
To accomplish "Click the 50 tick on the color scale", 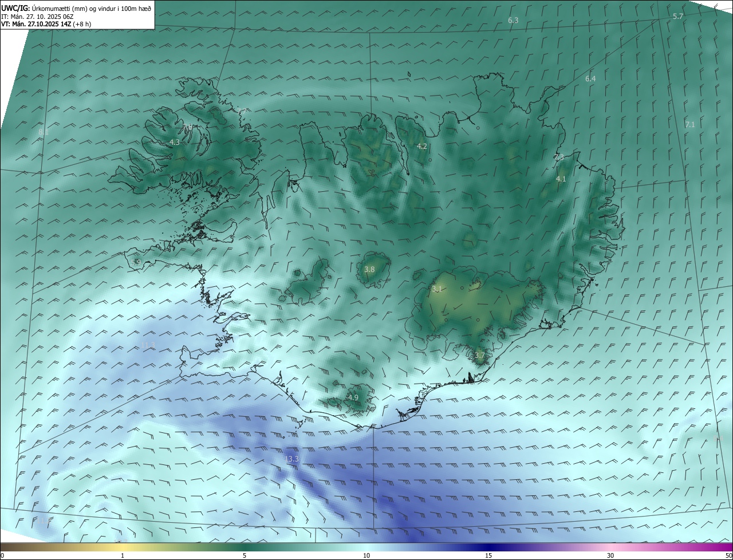I will click(x=728, y=555).
